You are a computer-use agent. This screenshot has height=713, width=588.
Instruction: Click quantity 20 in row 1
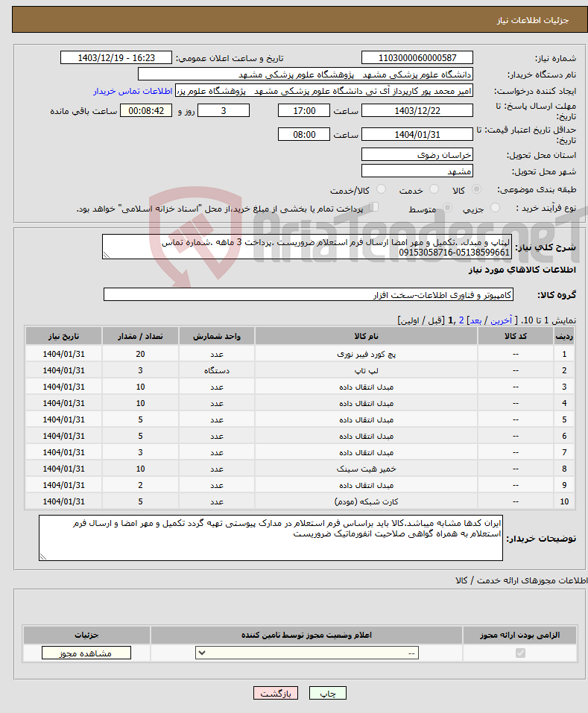[x=140, y=354]
